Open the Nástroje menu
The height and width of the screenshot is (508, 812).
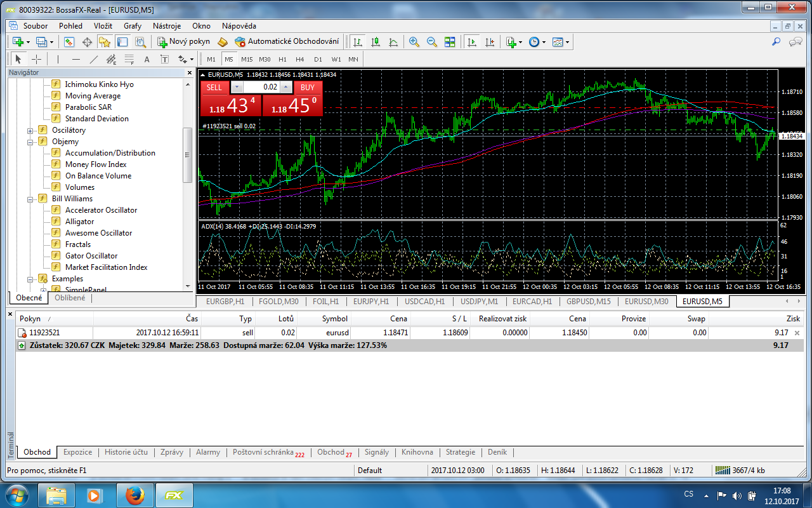pos(167,26)
